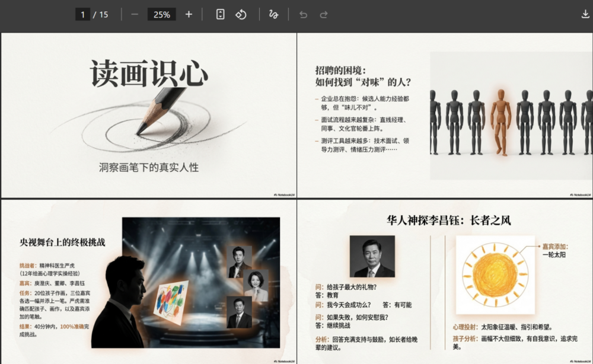Click the page number input field
The image size is (593, 364).
point(82,14)
